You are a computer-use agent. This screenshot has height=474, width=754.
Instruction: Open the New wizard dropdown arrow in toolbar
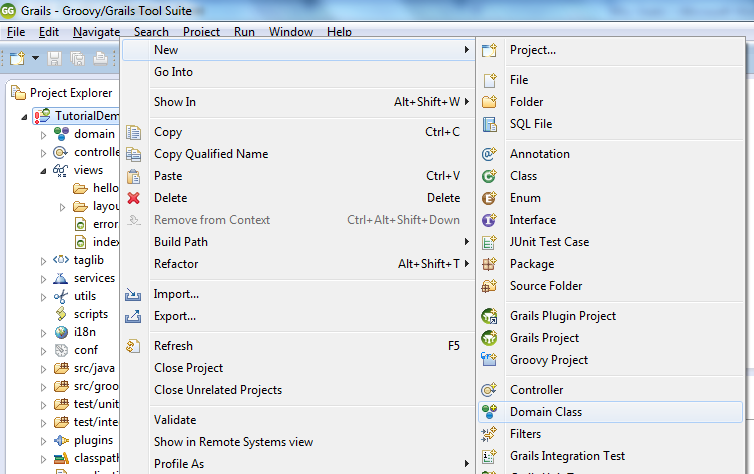(x=36, y=58)
